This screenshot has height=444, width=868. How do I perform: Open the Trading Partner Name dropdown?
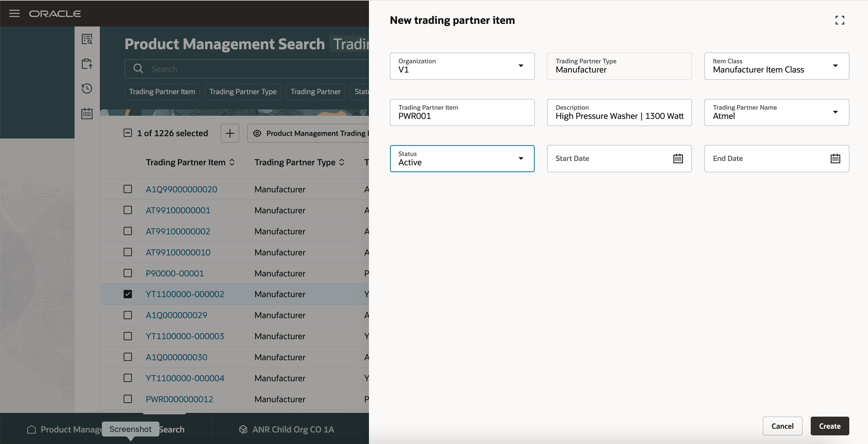836,112
